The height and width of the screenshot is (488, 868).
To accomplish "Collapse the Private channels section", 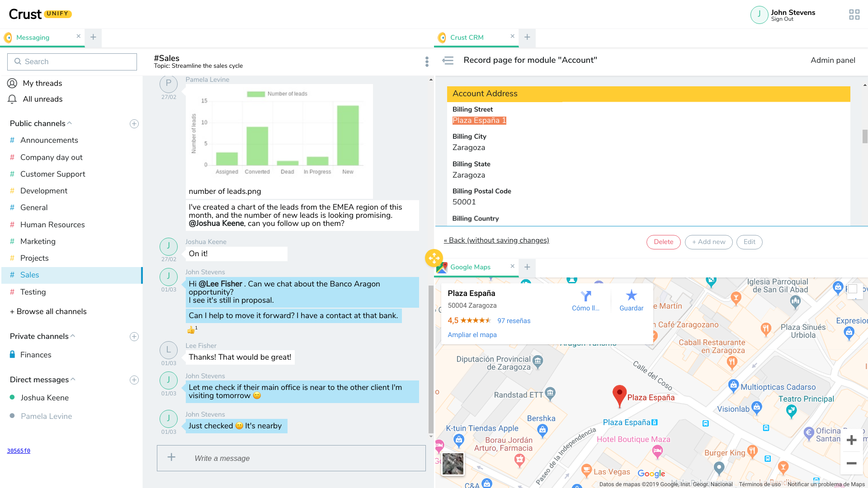I will pos(73,336).
